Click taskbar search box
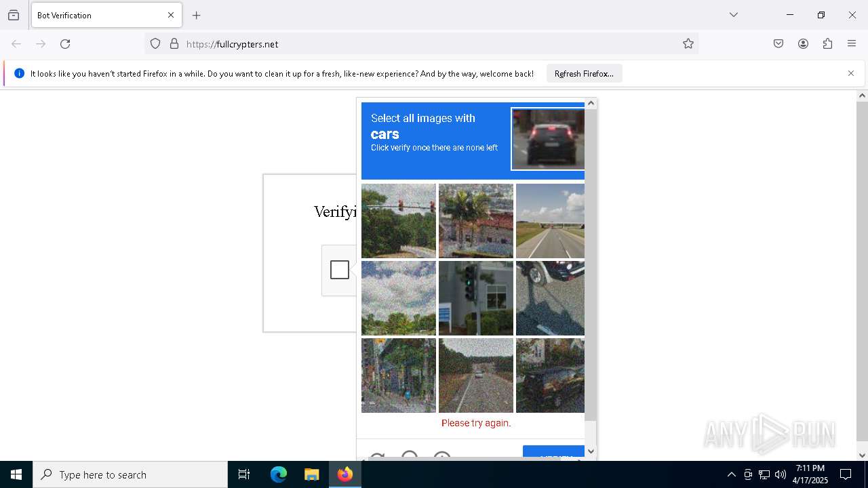Screen dimensions: 868x488 130,474
